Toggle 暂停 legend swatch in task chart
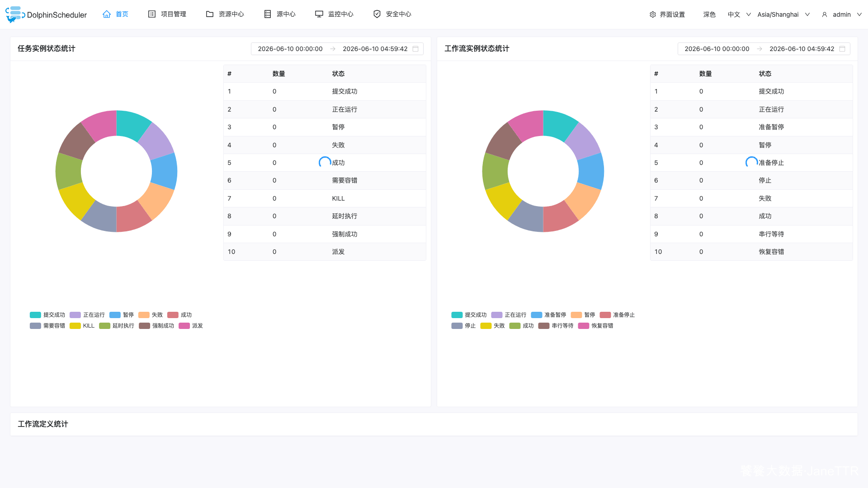The width and height of the screenshot is (868, 488). pos(115,315)
